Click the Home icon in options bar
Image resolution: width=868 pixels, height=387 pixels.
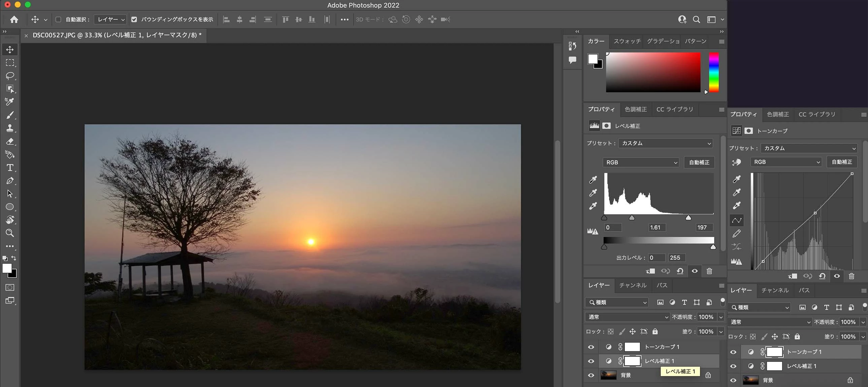click(14, 20)
